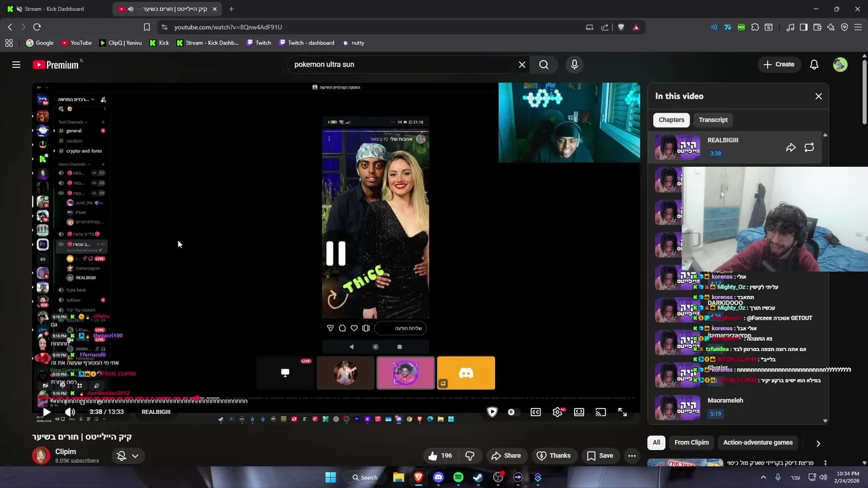Open Discord from the taskbar
Image resolution: width=868 pixels, height=488 pixels.
[438, 477]
